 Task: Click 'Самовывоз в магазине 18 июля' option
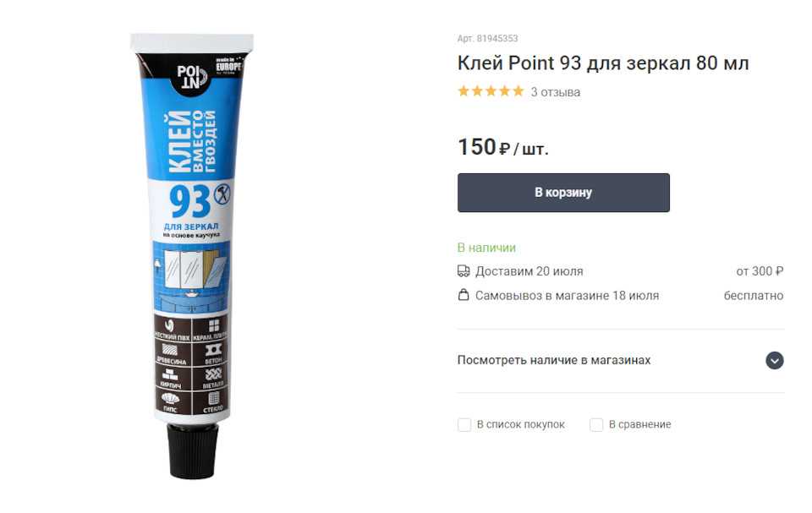click(567, 296)
